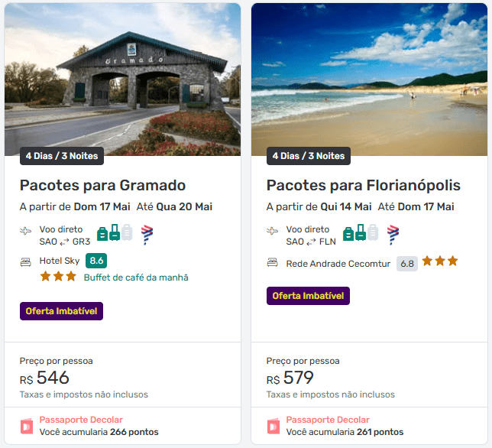Click the airline logo in Florianópolis card
The image size is (492, 448).
[393, 233]
